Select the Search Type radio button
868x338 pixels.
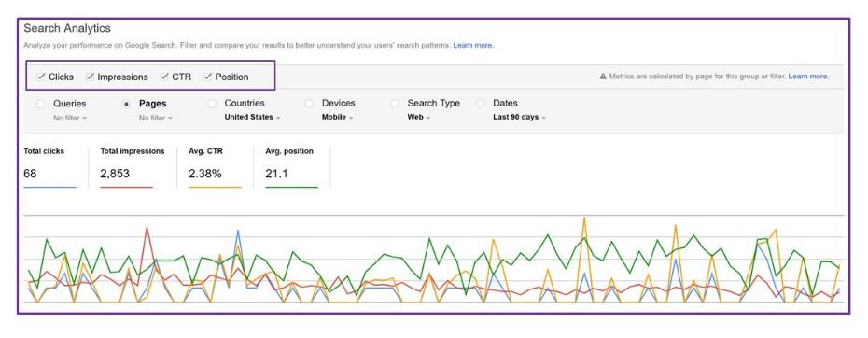click(395, 103)
